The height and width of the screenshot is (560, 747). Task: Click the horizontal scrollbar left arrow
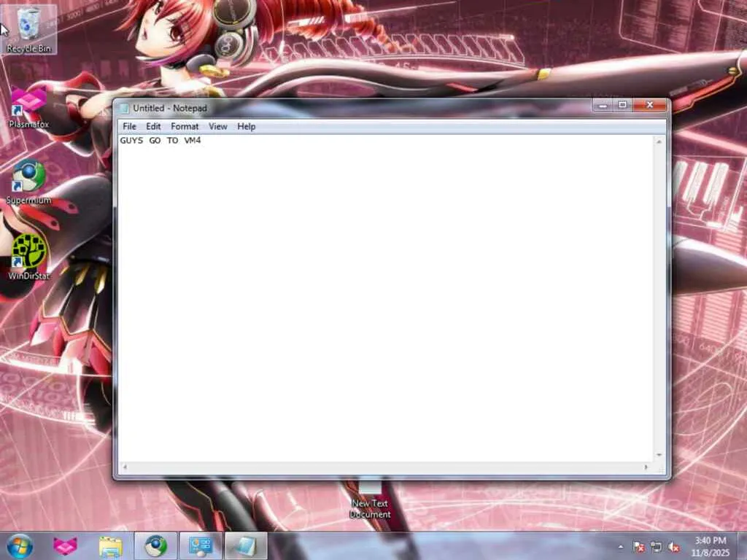point(125,467)
